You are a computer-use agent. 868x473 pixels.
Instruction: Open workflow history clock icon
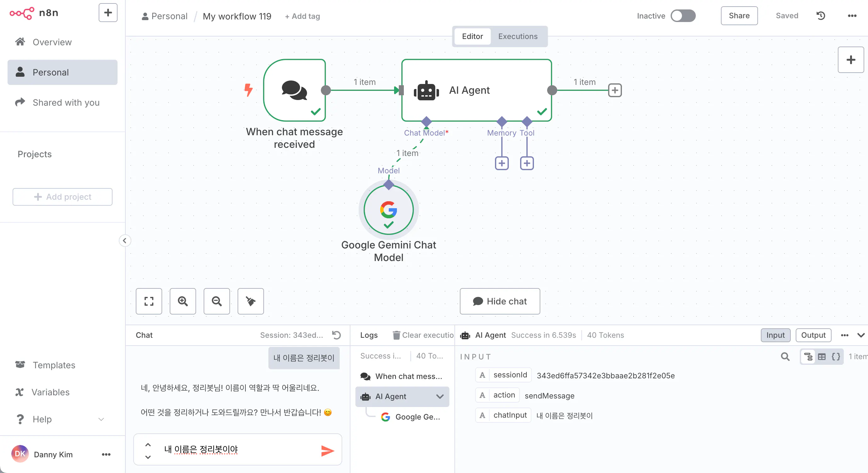coord(821,15)
